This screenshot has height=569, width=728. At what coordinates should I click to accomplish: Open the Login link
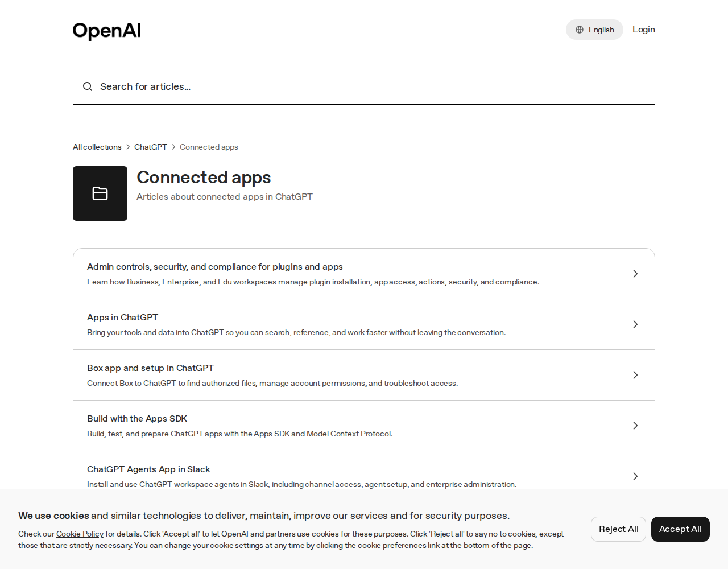pyautogui.click(x=644, y=30)
